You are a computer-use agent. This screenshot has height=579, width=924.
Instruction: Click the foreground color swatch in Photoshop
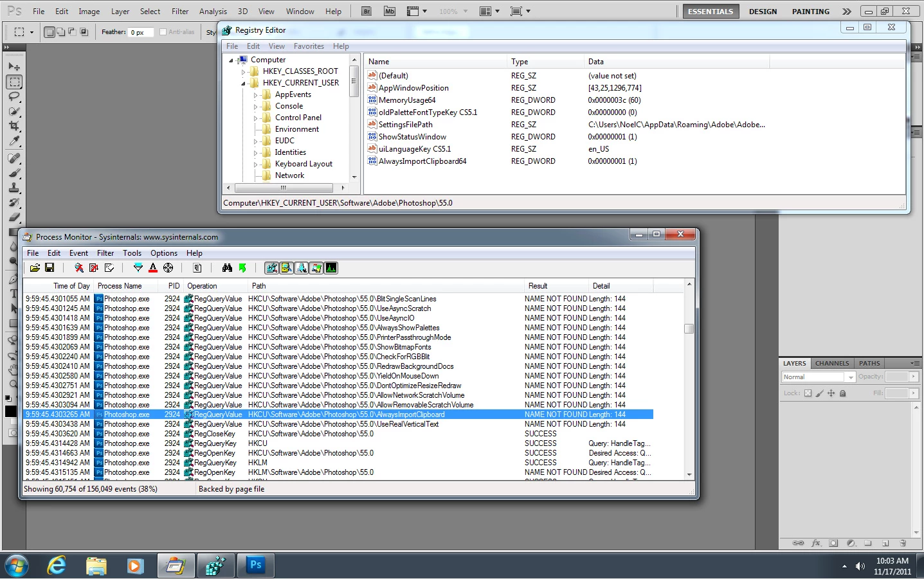11,411
